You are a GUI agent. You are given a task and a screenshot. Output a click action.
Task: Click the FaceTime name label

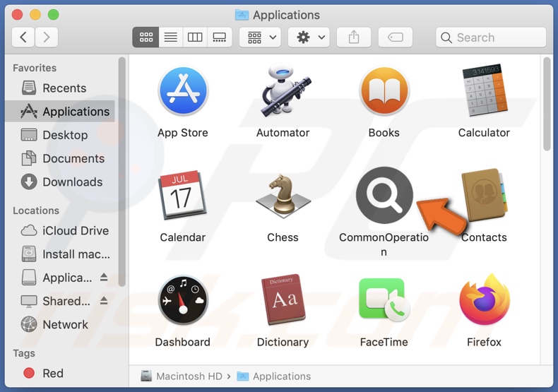384,342
